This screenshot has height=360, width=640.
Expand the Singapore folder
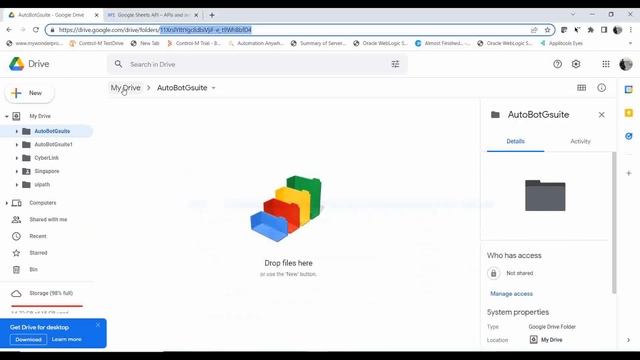[16, 171]
